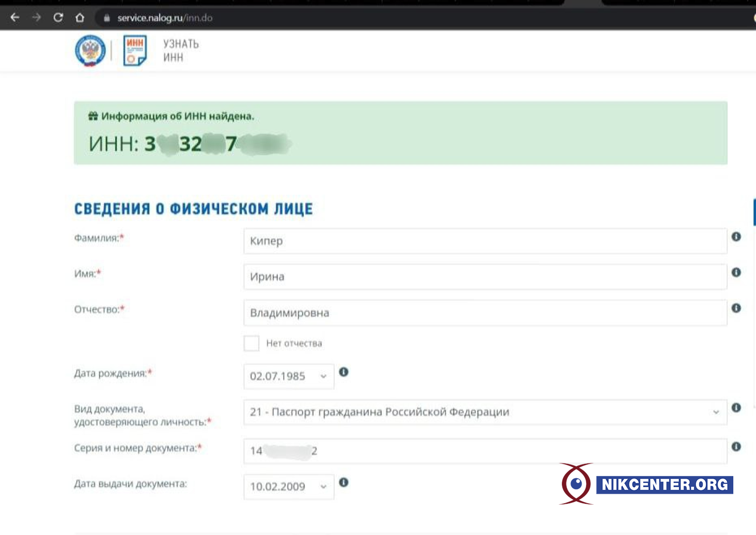Click info icon beside document type dropdown
This screenshot has width=756, height=535.
pyautogui.click(x=736, y=407)
